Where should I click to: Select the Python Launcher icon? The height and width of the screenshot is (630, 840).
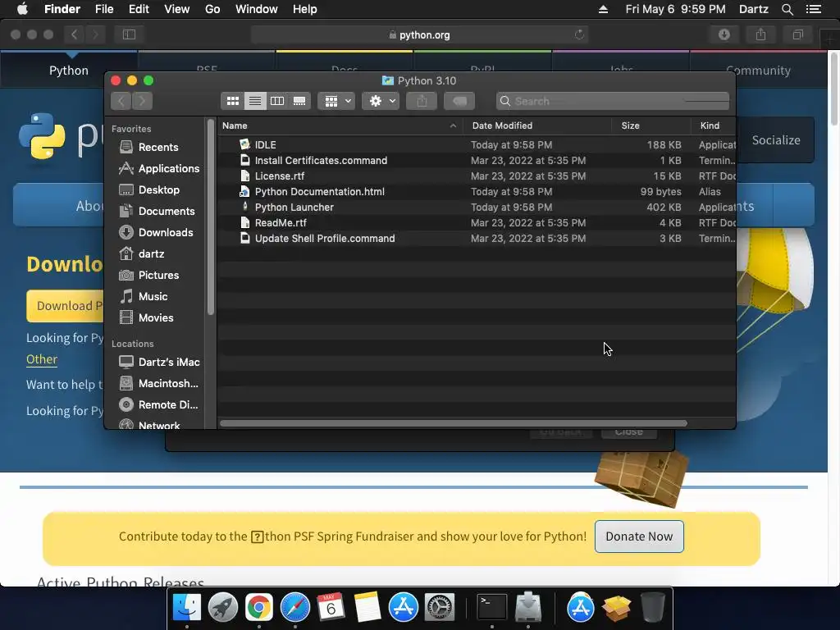point(244,207)
